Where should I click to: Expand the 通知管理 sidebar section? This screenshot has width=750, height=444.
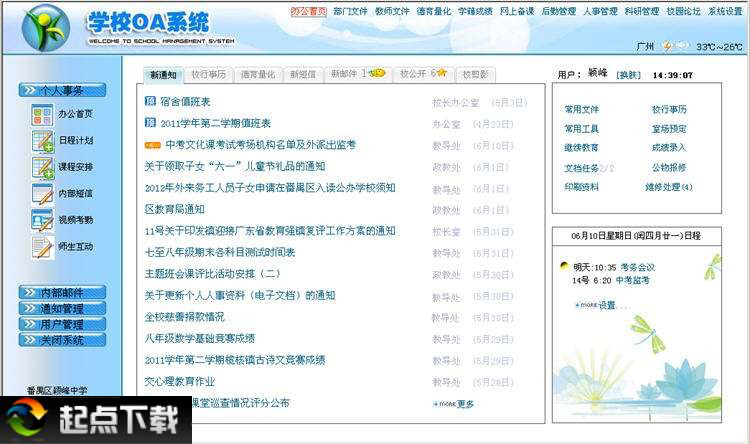click(x=62, y=308)
